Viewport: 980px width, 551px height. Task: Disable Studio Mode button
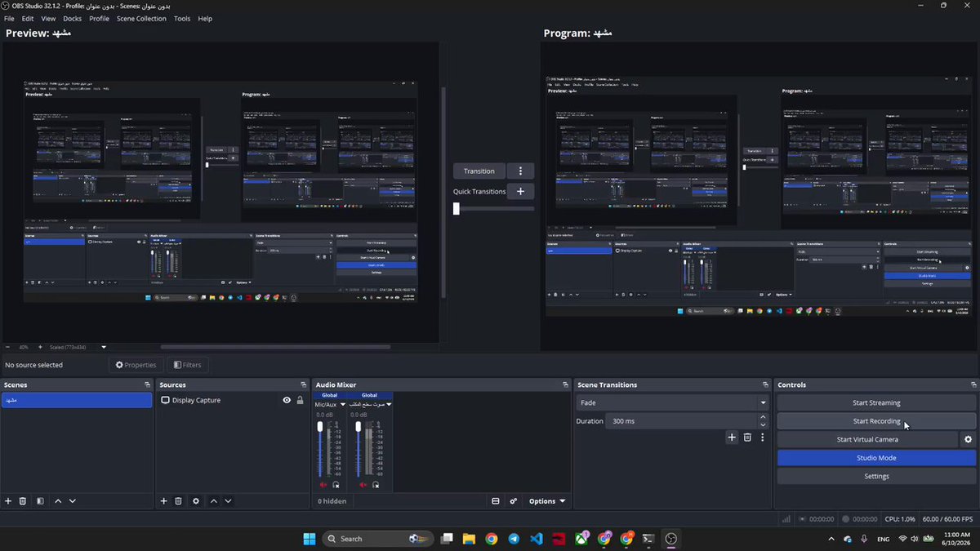point(876,458)
